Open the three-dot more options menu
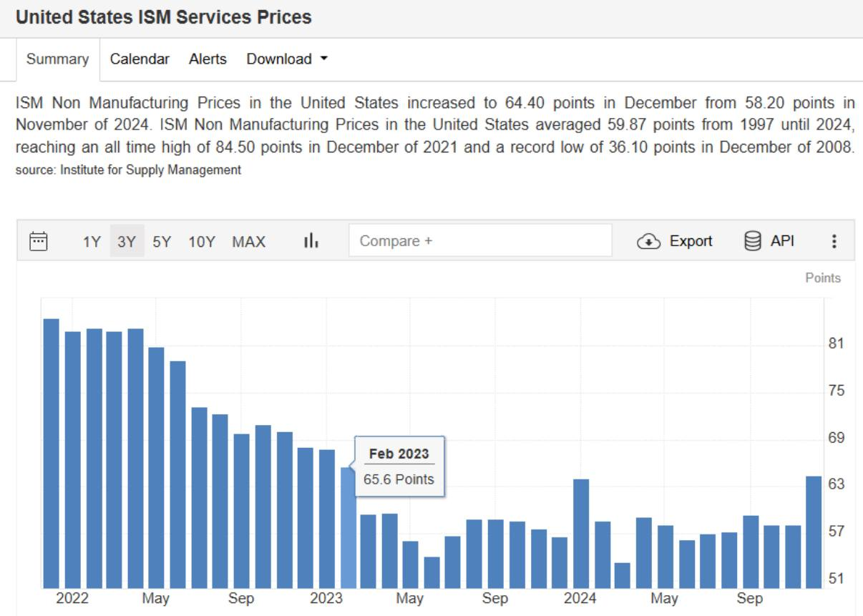Screen dimensions: 863x616 (x=834, y=241)
